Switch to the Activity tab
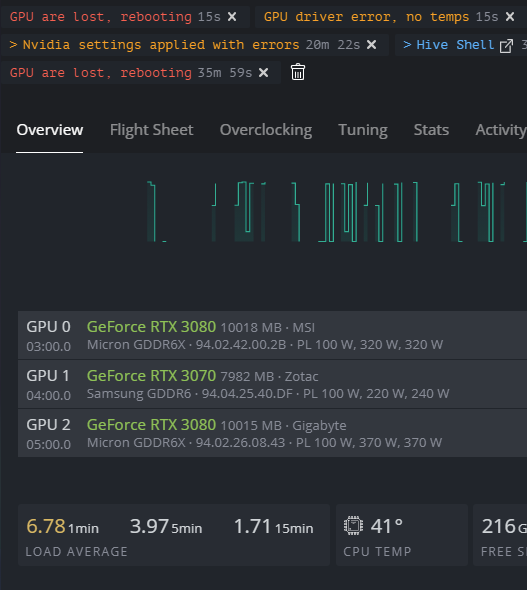Viewport: 527px width, 590px height. click(501, 130)
